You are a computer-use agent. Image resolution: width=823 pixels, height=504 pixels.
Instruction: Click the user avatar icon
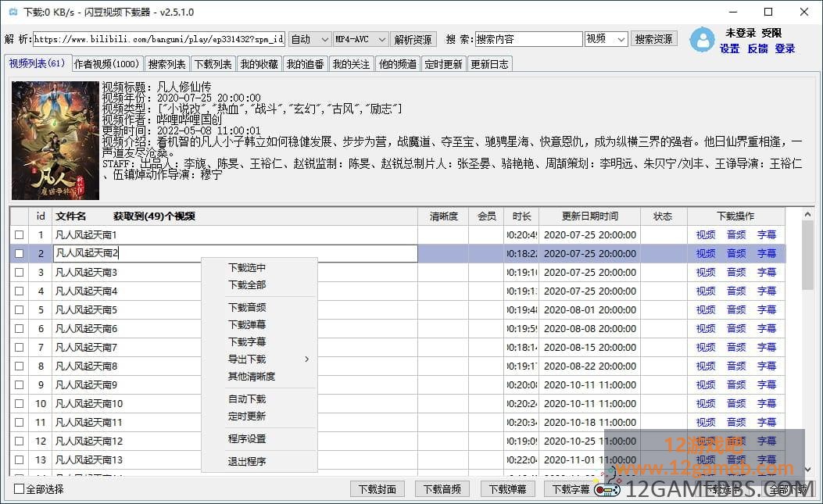click(x=703, y=40)
